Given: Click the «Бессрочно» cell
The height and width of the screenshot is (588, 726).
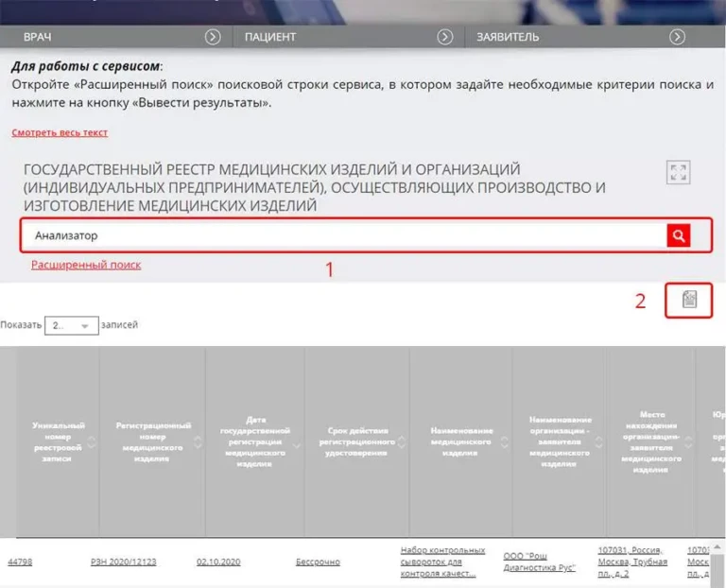Looking at the screenshot, I should pyautogui.click(x=318, y=562).
